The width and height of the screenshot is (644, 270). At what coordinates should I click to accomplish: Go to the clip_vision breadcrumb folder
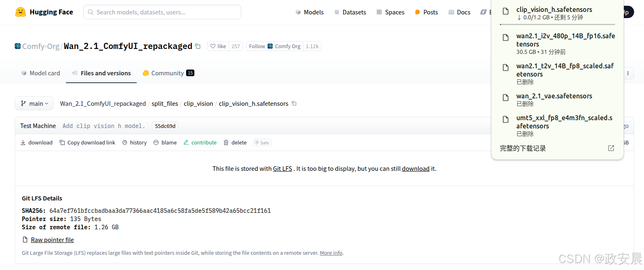(x=198, y=104)
